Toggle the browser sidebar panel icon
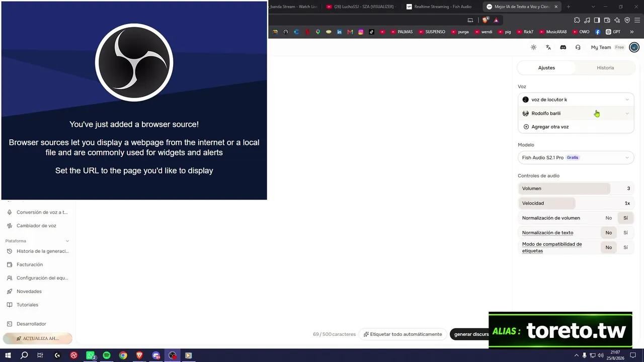This screenshot has height=362, width=644. click(x=597, y=20)
